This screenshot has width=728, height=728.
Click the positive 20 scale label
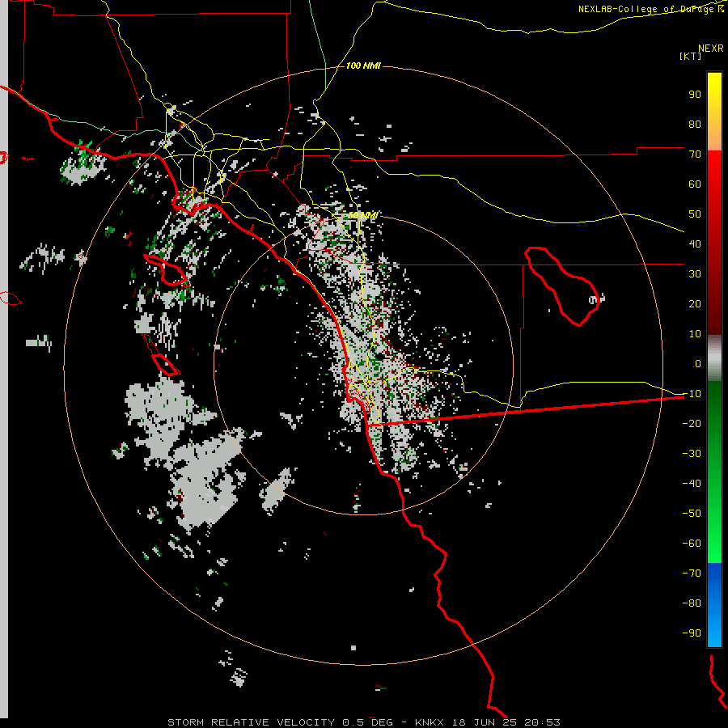695,304
